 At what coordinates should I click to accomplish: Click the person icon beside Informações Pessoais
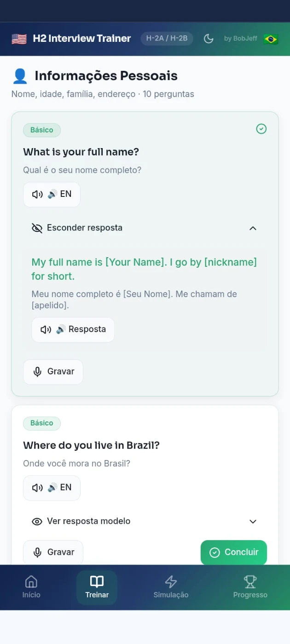click(x=20, y=76)
